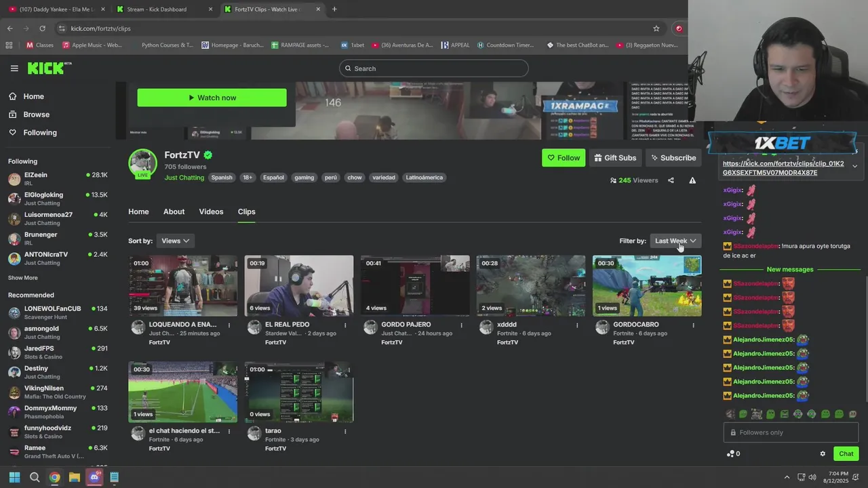Click the Spanish tag
Image resolution: width=868 pixels, height=488 pixels.
click(x=222, y=178)
